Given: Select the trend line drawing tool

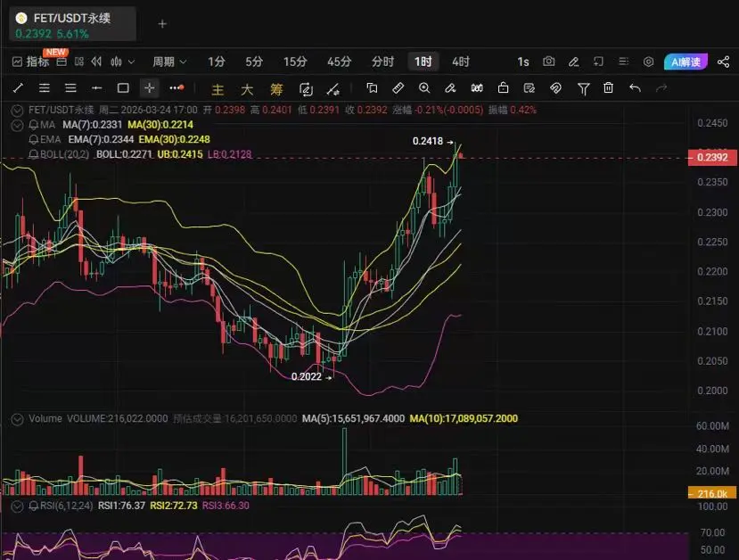Looking at the screenshot, I should tap(19, 87).
